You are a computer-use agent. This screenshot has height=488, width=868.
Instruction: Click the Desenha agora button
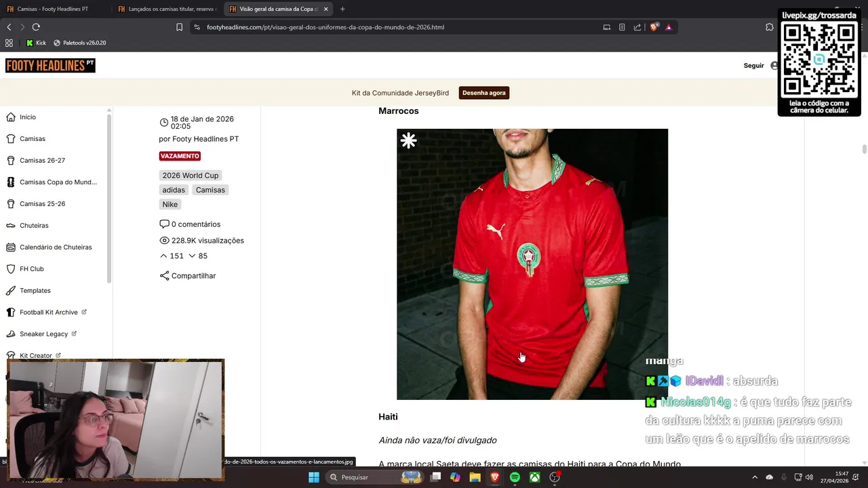[484, 93]
